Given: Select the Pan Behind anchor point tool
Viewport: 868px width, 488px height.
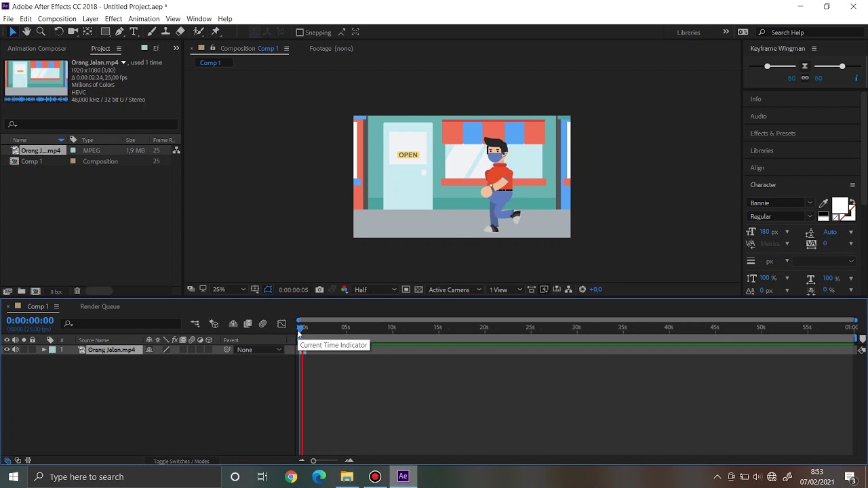Looking at the screenshot, I should [x=88, y=32].
